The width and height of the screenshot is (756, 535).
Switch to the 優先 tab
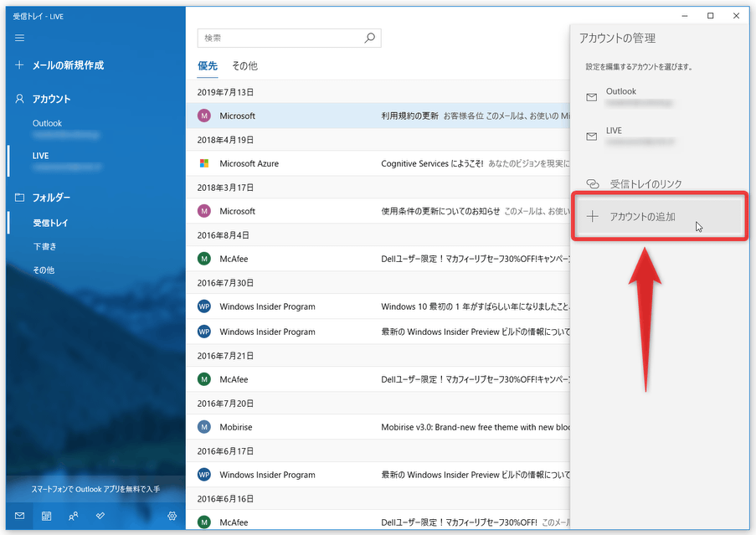point(208,66)
